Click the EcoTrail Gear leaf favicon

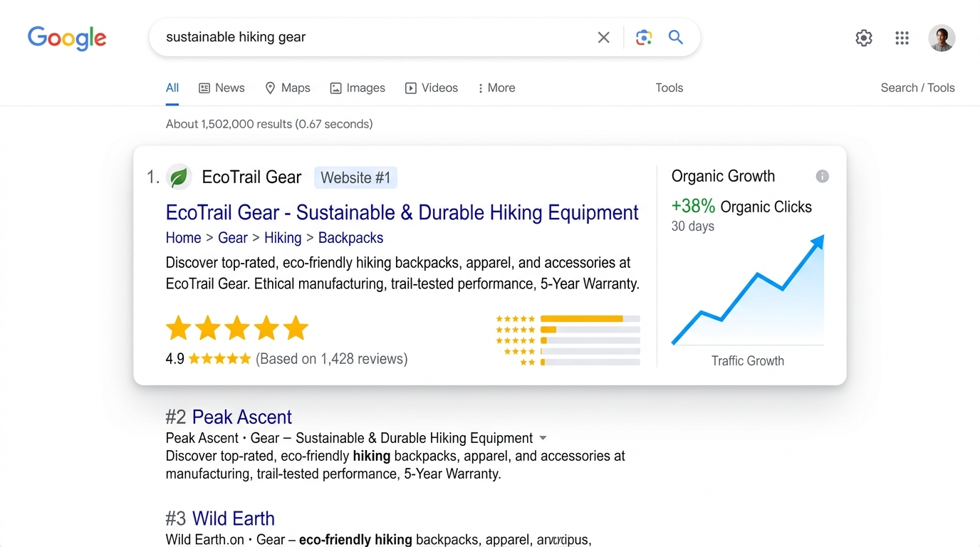[179, 177]
